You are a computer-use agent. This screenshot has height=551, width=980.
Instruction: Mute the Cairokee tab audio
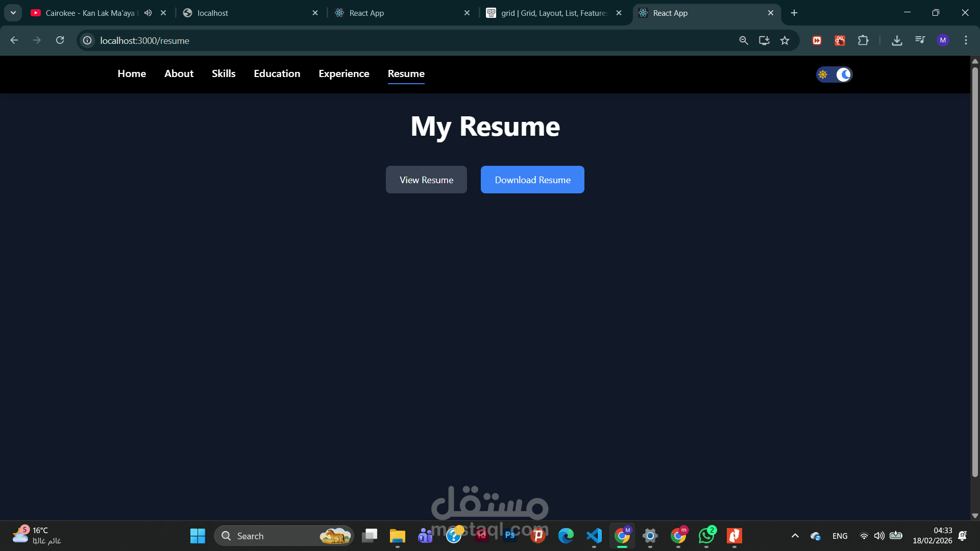point(148,13)
